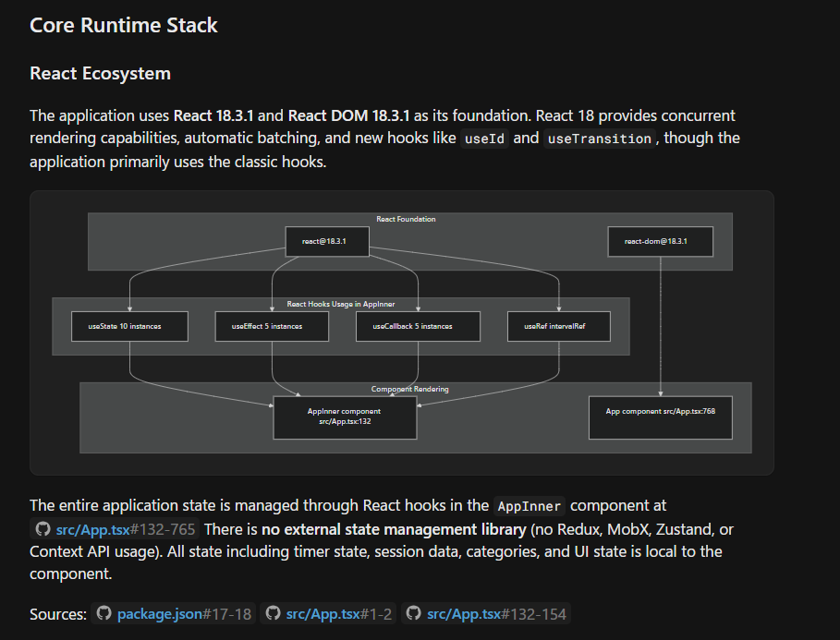Viewport: 840px width, 640px height.
Task: Select the AppInner component src/App.tsx:132 node
Action: (345, 417)
